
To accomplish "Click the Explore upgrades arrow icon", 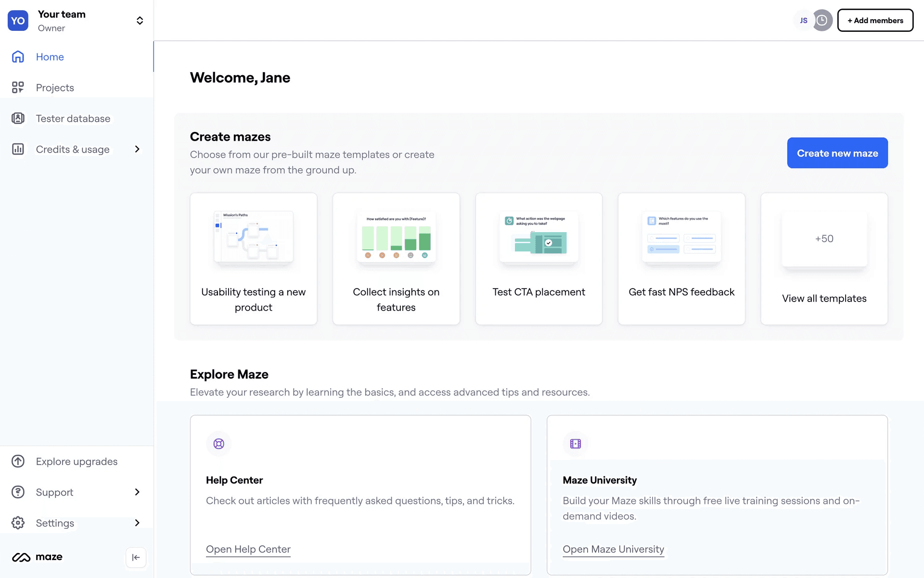I will [x=18, y=461].
